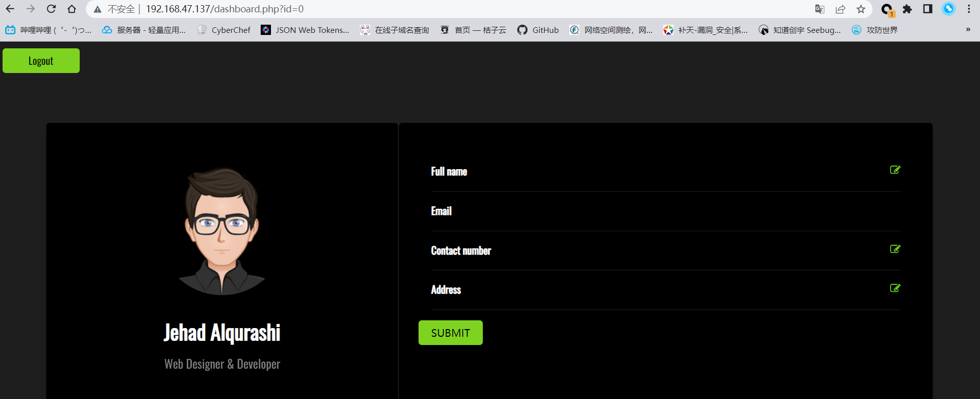Click the Contact number label
This screenshot has height=399, width=980.
(x=461, y=250)
